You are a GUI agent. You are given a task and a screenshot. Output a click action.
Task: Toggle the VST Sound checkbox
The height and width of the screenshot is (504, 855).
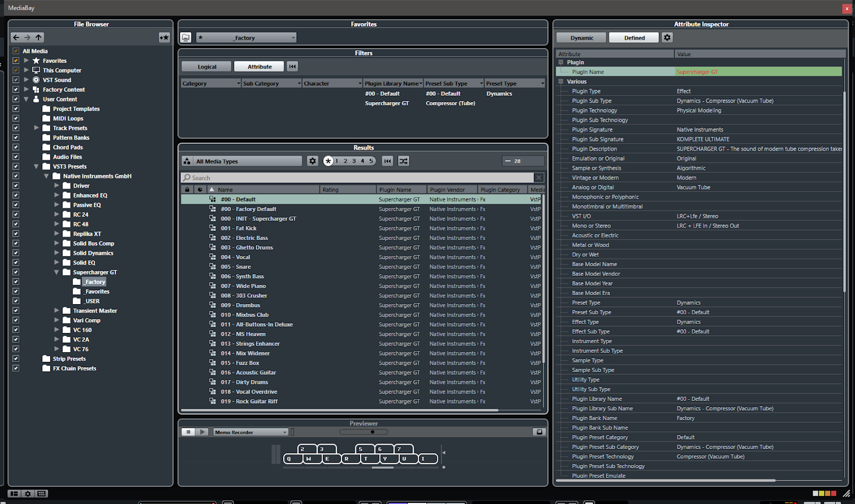15,80
